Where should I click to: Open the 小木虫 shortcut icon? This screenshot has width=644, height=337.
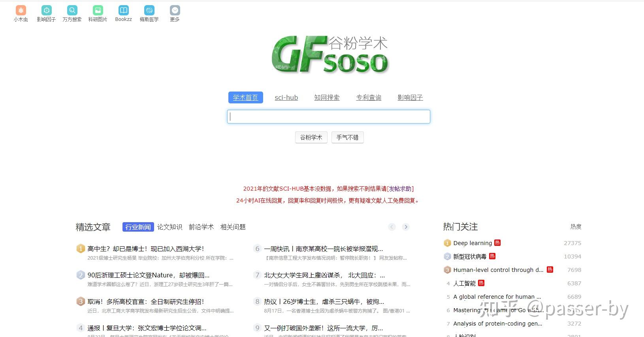tap(21, 10)
